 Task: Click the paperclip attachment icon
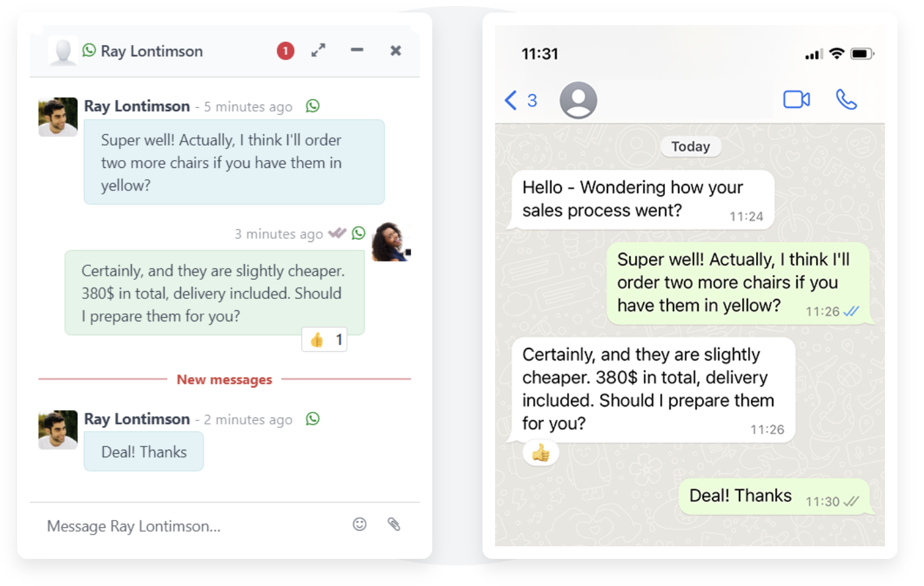tap(394, 524)
